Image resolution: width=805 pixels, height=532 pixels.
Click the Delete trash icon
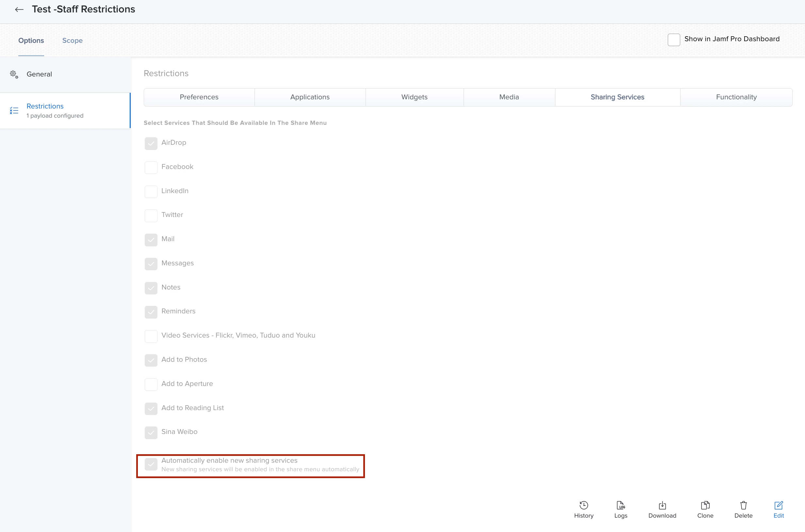(x=743, y=505)
